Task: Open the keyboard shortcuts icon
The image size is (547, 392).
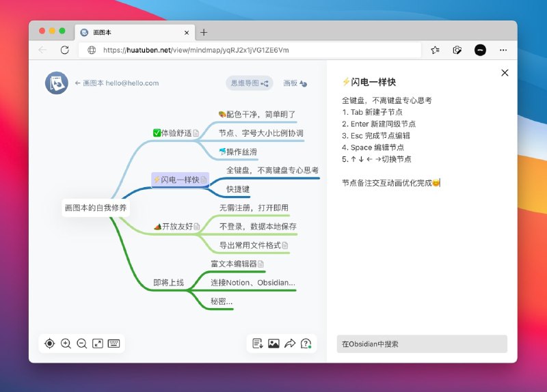Action: (114, 344)
